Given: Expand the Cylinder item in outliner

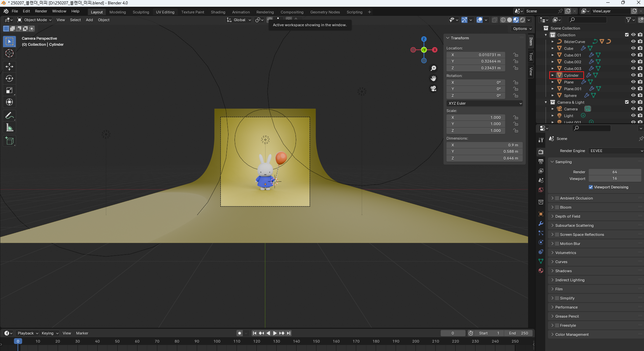Looking at the screenshot, I should pyautogui.click(x=552, y=75).
